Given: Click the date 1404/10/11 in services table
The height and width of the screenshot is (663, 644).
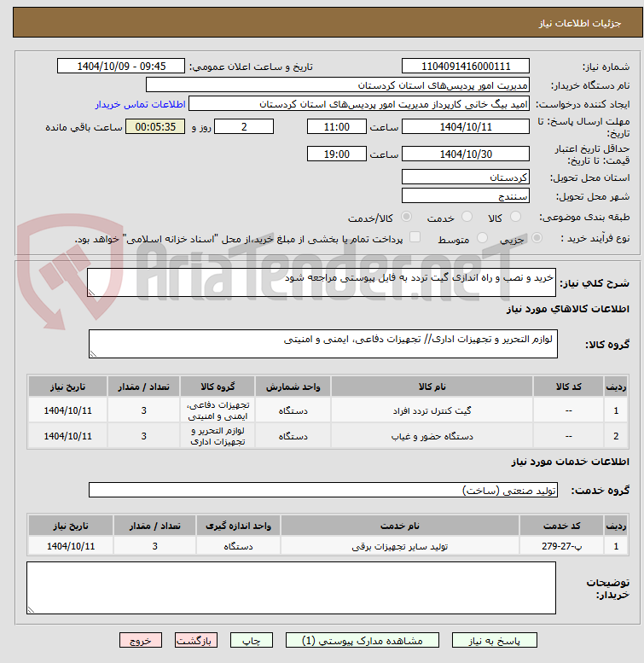Looking at the screenshot, I should (71, 546).
